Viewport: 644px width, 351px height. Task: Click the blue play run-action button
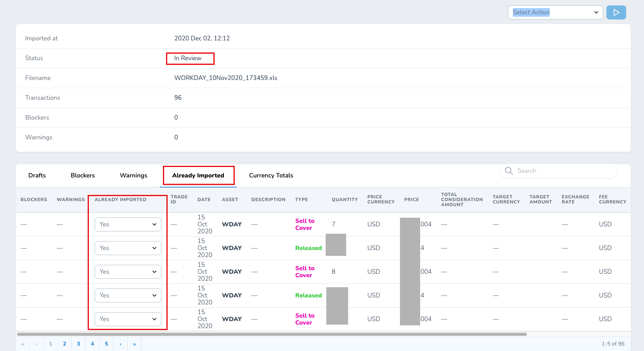[x=616, y=12]
